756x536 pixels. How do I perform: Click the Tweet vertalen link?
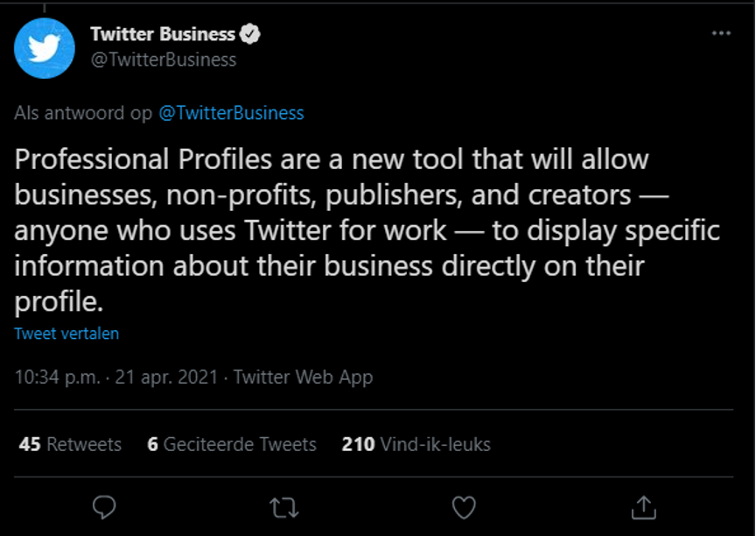[x=66, y=333]
